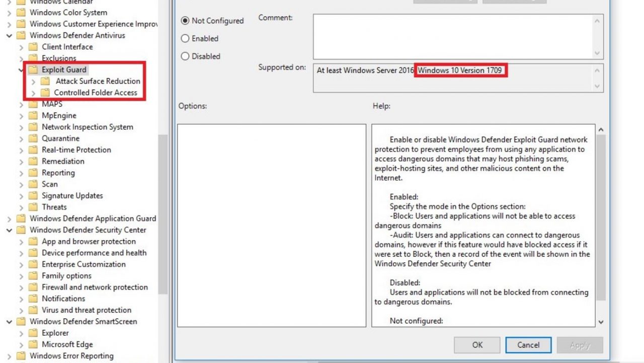
Task: Click the Windows Defender SmartScreen folder icon
Action: tap(21, 322)
